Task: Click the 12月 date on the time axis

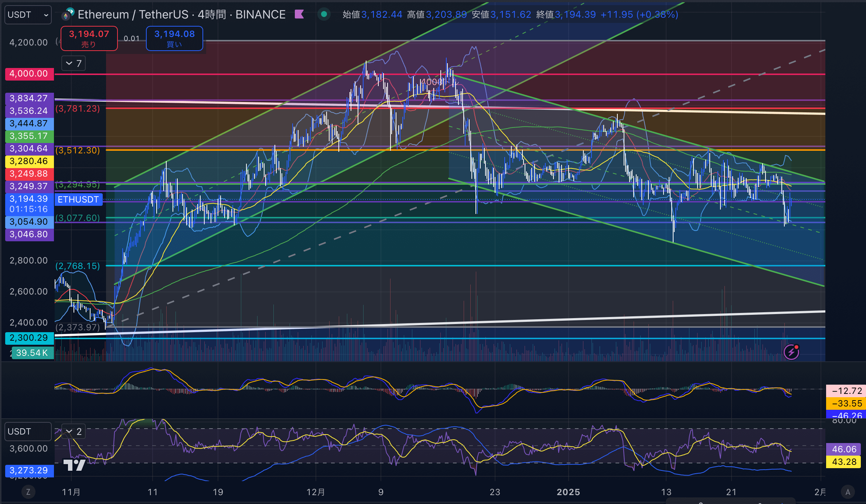Action: [x=316, y=492]
